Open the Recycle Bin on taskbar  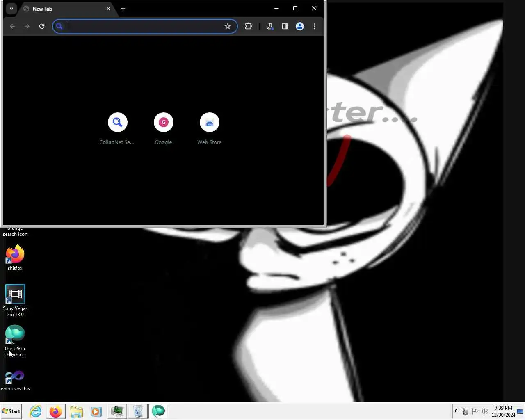(x=138, y=411)
